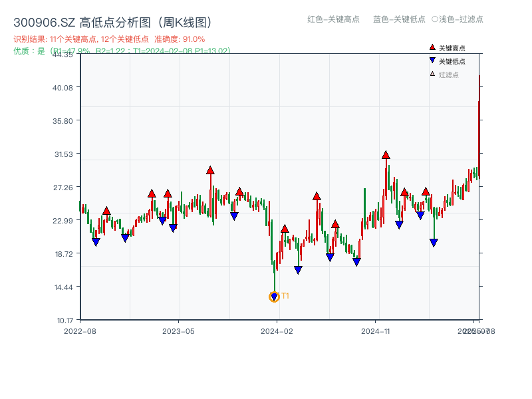The height and width of the screenshot is (399, 532).
Task: Click the chart title 300906.SZ 高低点分析图
Action: (x=113, y=23)
